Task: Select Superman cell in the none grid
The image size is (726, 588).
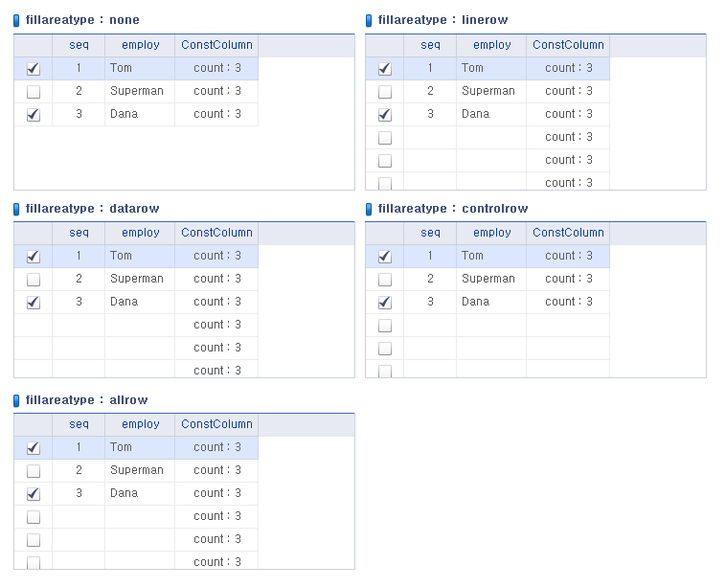Action: point(139,91)
